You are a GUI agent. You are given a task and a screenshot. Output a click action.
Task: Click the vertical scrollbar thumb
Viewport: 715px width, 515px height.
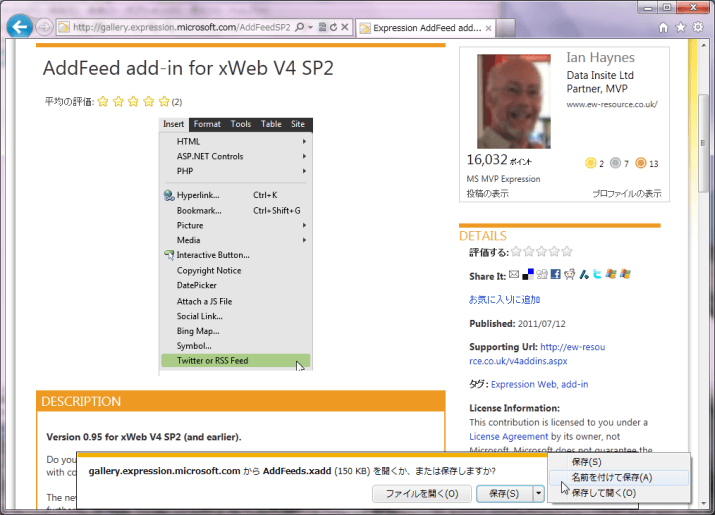(x=703, y=143)
